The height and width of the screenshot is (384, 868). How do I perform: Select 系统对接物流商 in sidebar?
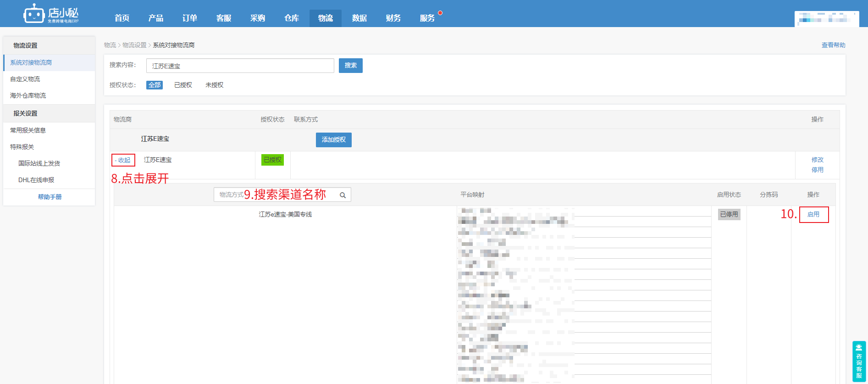pyautogui.click(x=49, y=62)
